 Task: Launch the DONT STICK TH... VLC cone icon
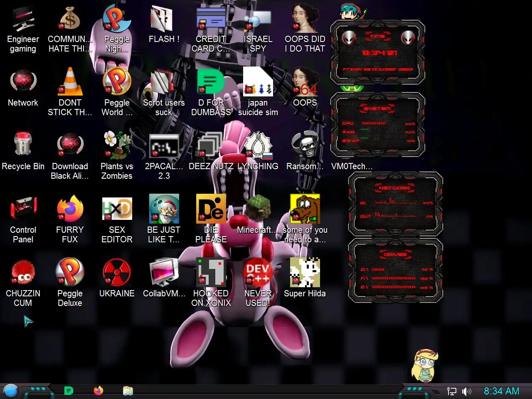[70, 92]
